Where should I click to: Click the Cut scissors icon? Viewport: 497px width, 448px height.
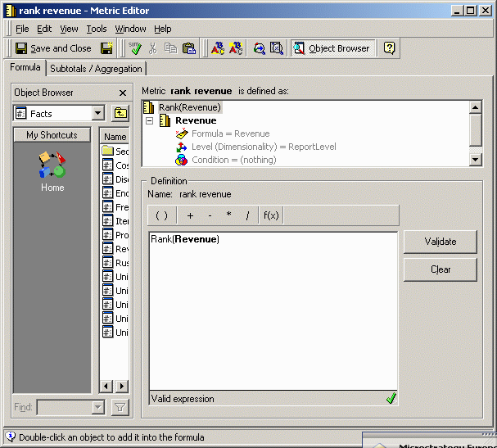tap(153, 48)
